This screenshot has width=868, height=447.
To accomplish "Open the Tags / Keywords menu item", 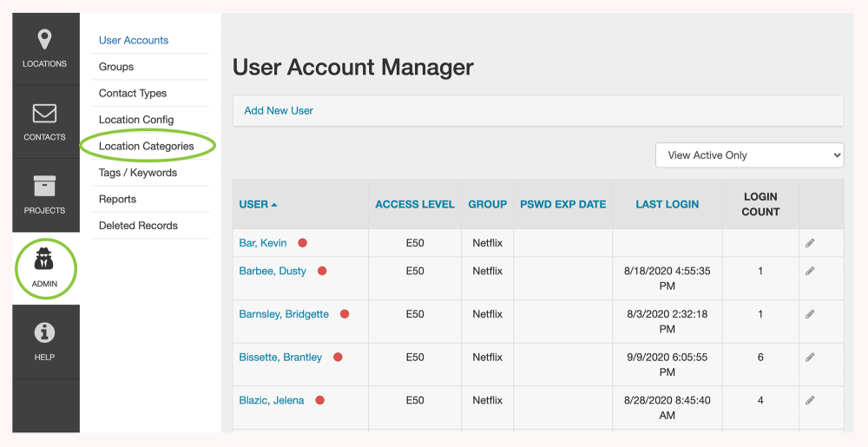I will [x=138, y=173].
